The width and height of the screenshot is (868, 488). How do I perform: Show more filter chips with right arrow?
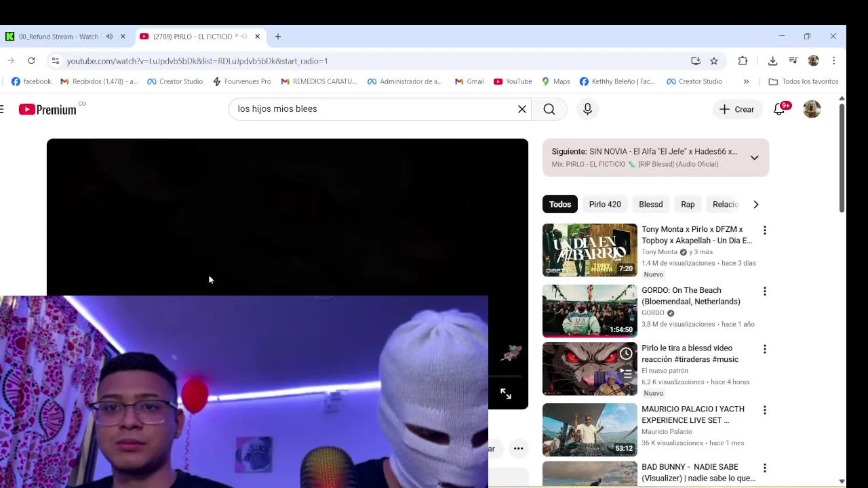coord(756,204)
